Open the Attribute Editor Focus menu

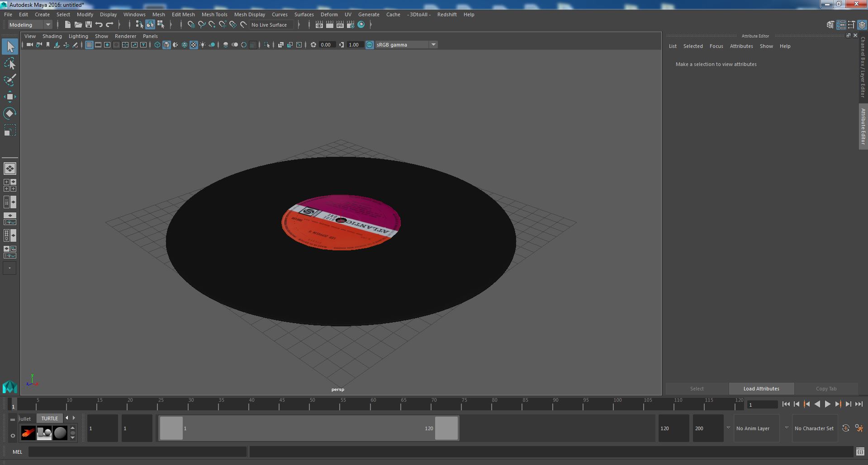716,46
